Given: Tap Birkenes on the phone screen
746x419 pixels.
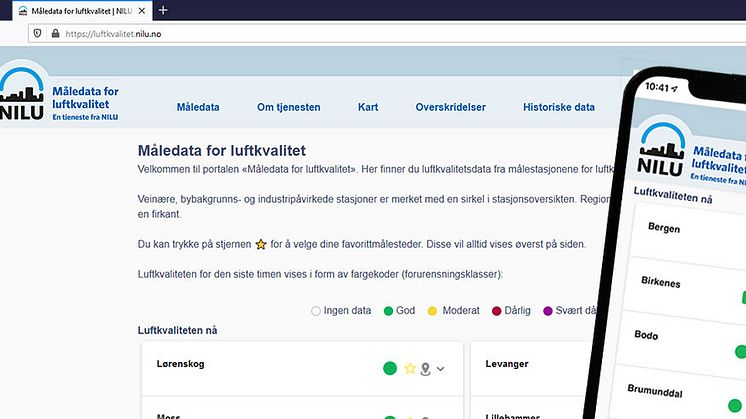Looking at the screenshot, I should (x=660, y=282).
